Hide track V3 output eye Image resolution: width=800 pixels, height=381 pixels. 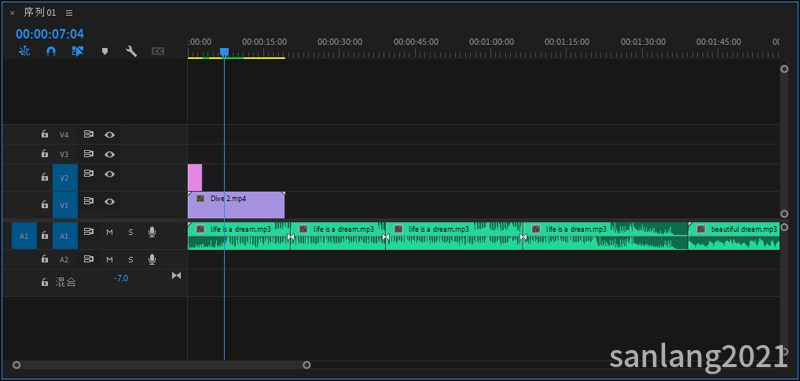110,154
